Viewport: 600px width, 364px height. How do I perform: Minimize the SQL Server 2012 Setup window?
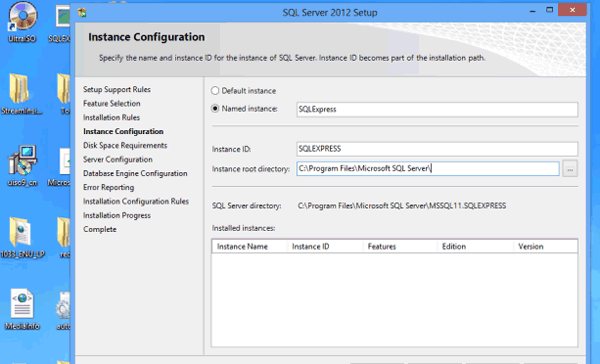[x=532, y=11]
